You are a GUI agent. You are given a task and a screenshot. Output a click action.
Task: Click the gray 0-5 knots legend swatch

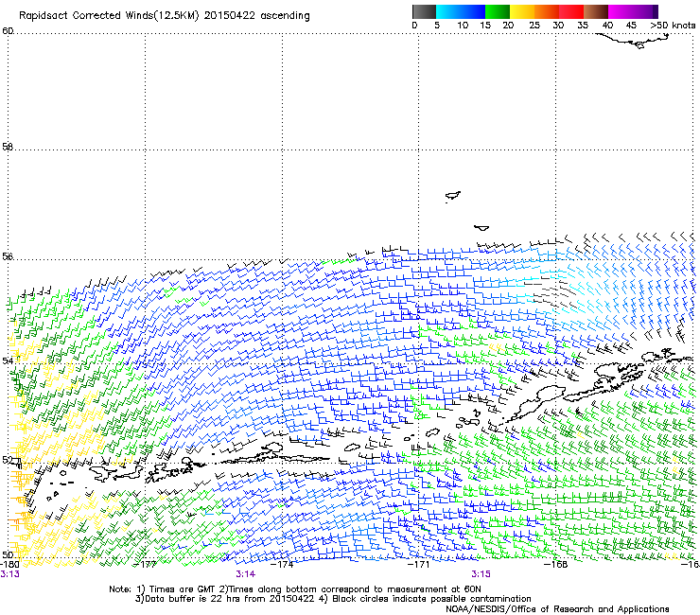(424, 11)
